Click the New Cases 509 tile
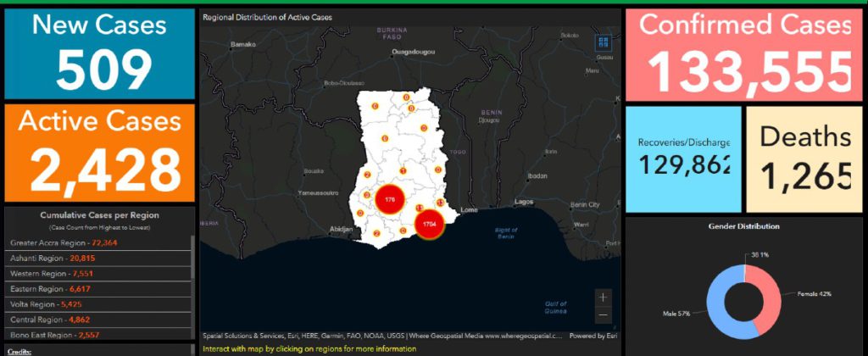868x356 pixels. (x=100, y=53)
